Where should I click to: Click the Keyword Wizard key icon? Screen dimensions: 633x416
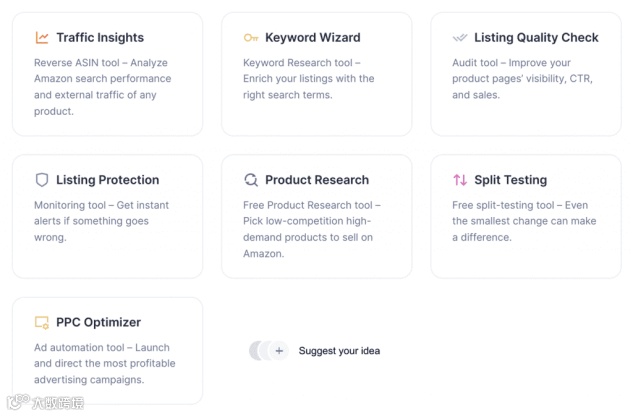click(251, 38)
